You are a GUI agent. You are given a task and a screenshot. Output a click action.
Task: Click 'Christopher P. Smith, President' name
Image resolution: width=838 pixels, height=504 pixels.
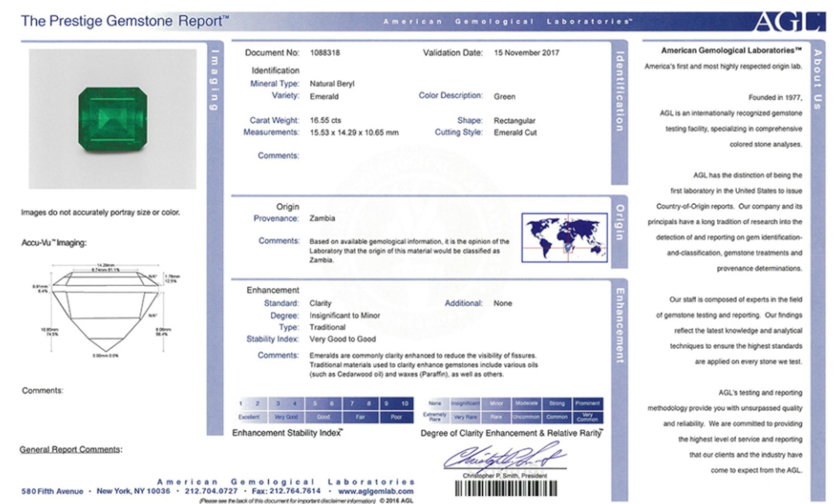coord(505,476)
